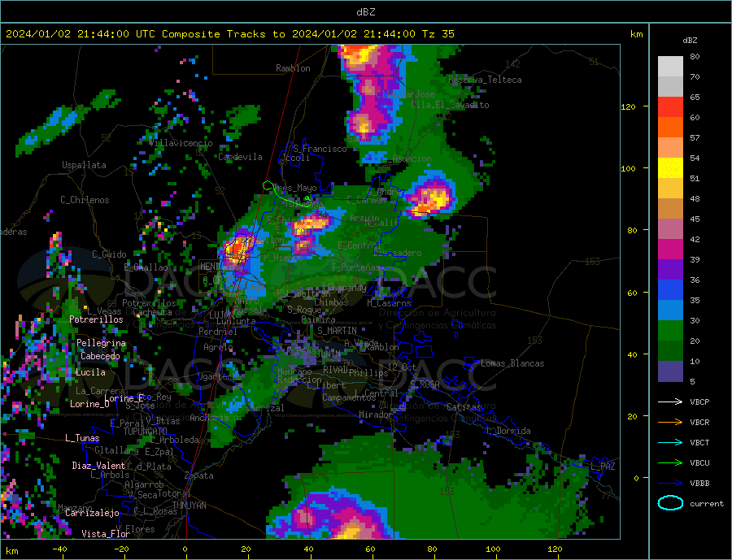Click the 'C_Chilenos' map label
This screenshot has height=560, width=732.
point(85,200)
